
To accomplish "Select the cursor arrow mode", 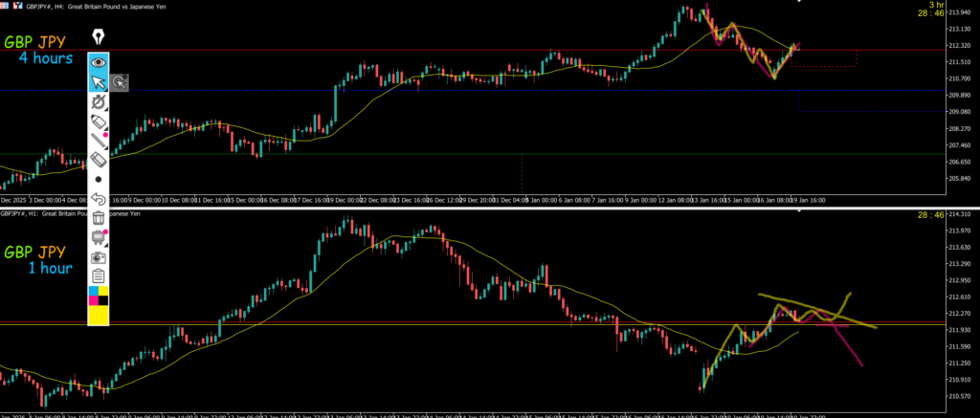I will tap(98, 82).
